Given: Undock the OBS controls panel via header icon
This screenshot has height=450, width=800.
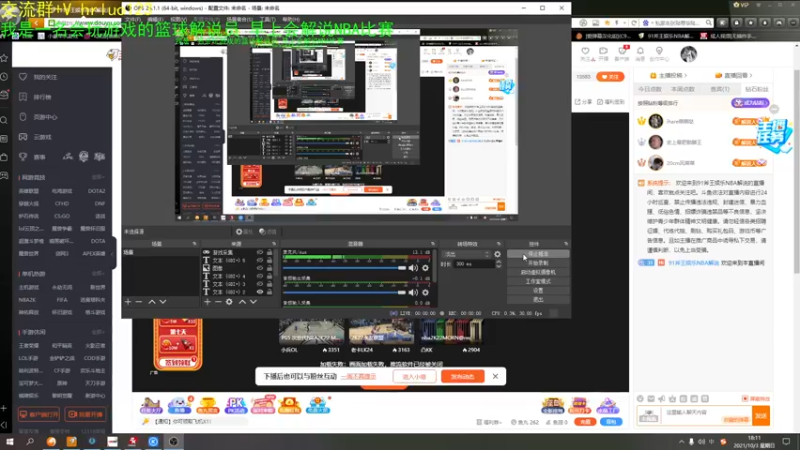Looking at the screenshot, I should pyautogui.click(x=566, y=244).
